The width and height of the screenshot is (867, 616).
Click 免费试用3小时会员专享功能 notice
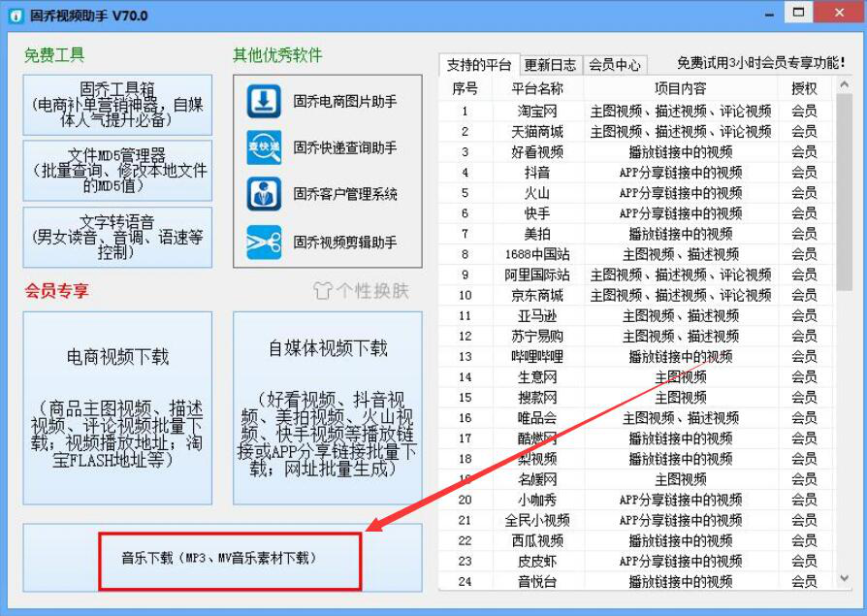(x=761, y=63)
